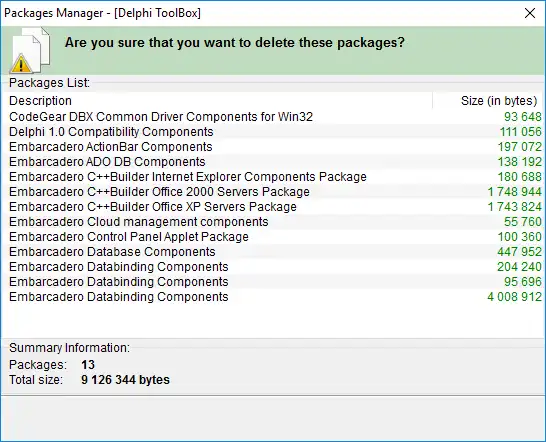
Task: Select Embarcadero Control Panel Applet Package row
Action: 274,236
